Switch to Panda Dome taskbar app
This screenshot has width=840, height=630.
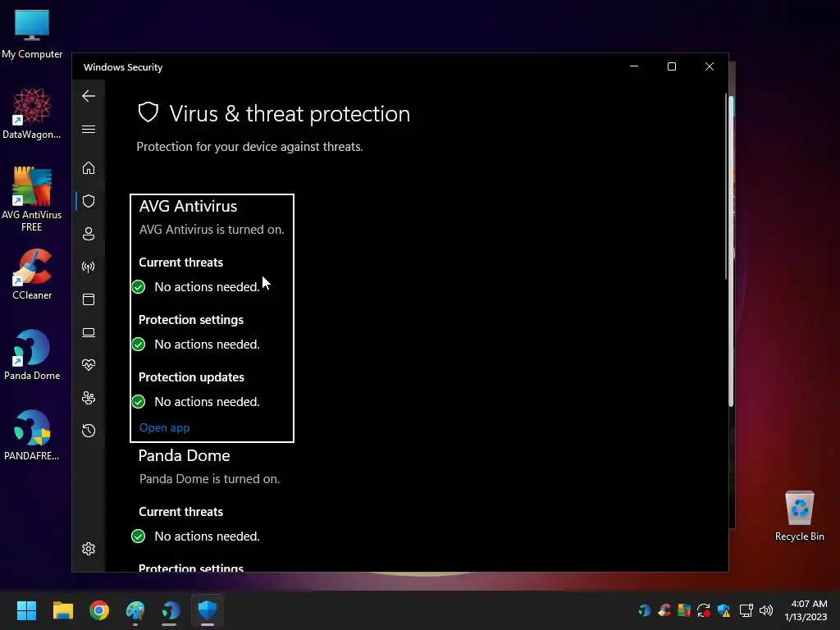(171, 610)
